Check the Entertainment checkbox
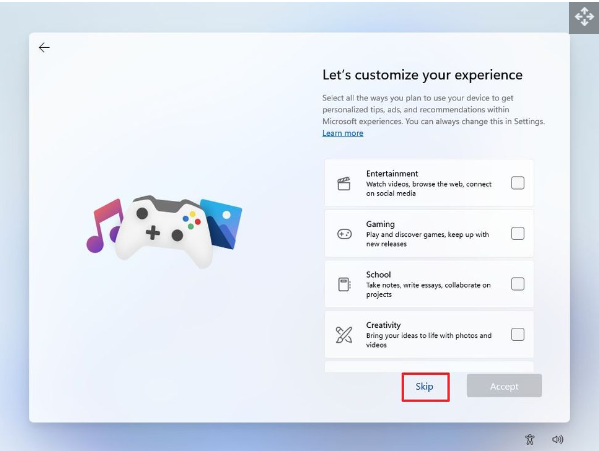Viewport: 599px width, 451px height. coord(518,183)
